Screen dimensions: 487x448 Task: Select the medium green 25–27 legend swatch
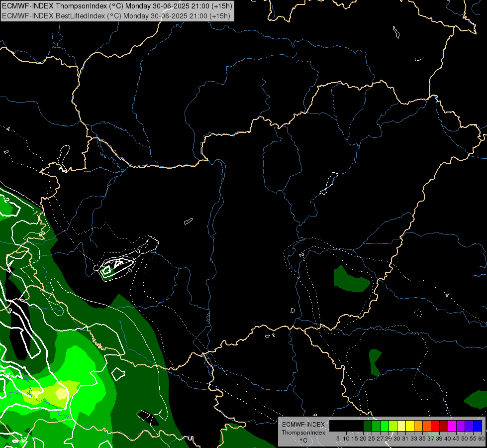(376, 426)
